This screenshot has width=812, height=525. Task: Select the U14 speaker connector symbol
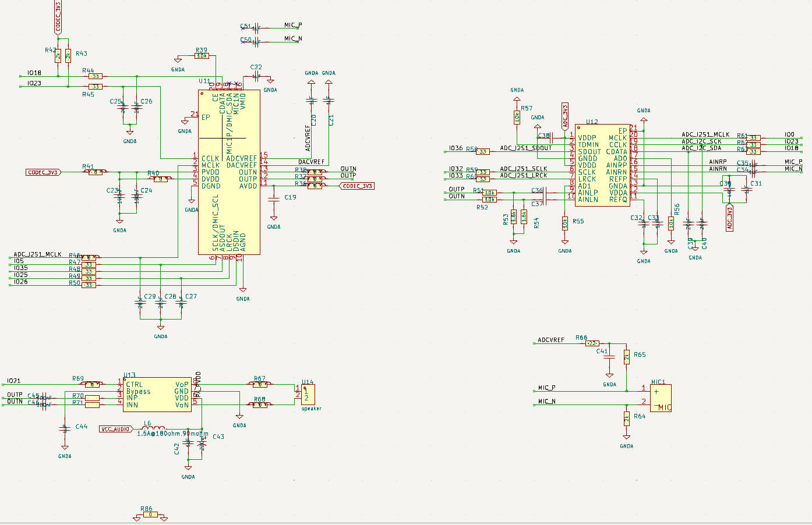pos(308,395)
